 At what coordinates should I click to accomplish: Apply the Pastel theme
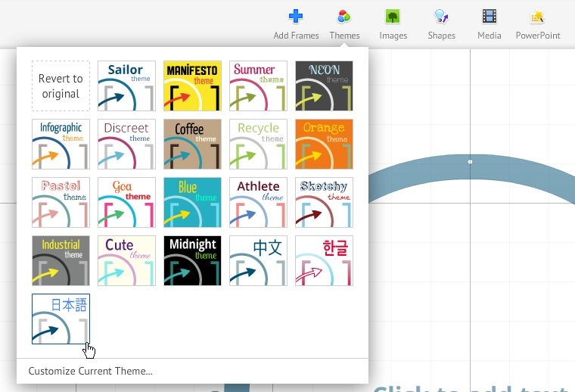point(61,202)
